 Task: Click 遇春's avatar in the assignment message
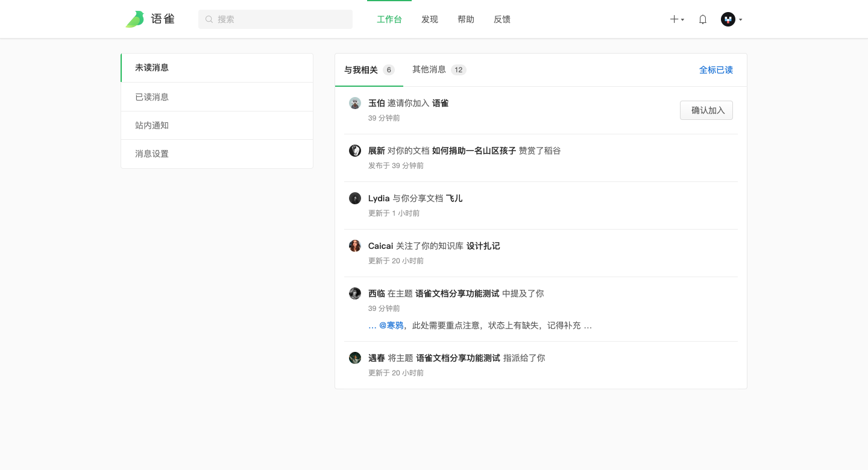pyautogui.click(x=355, y=358)
